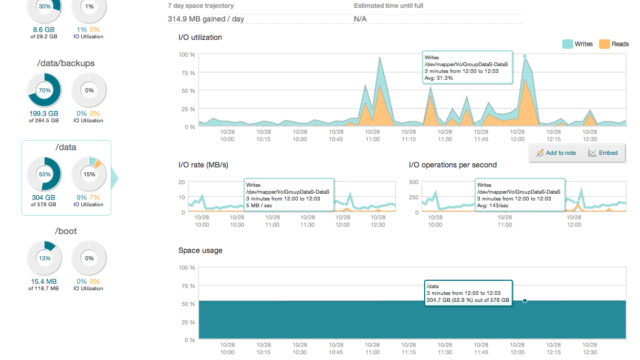Click the 11:00 write spike in I/O utilization
This screenshot has height=360, width=640.
(x=380, y=73)
